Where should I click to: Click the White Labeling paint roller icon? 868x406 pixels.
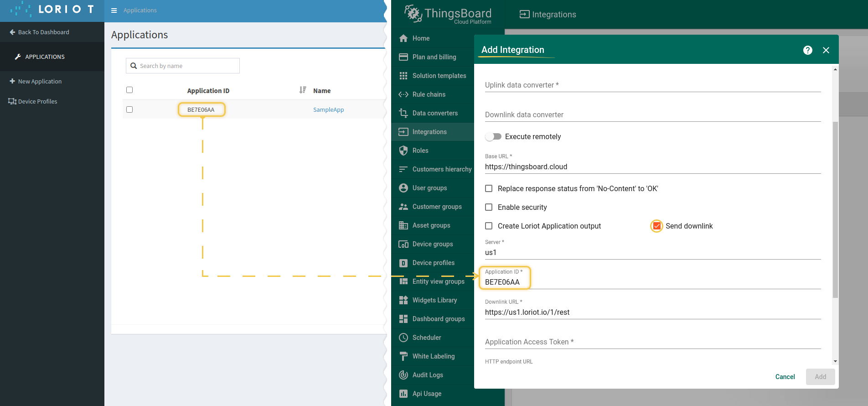click(x=403, y=356)
